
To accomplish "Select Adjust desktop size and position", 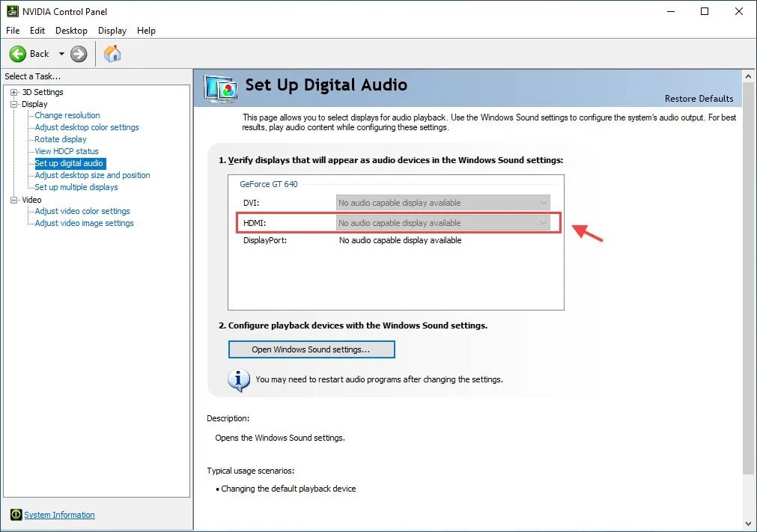I will pyautogui.click(x=92, y=175).
